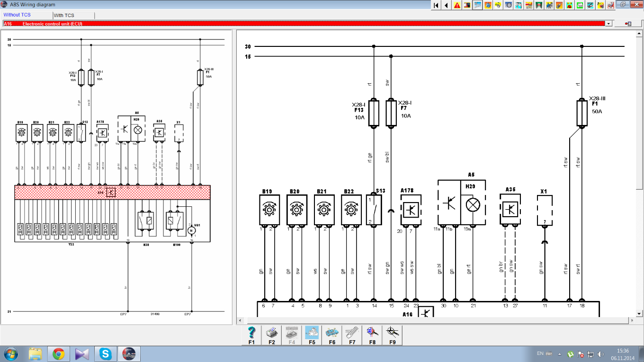Image resolution: width=644 pixels, height=362 pixels.
Task: Click the red A16 Electronic control unit field
Action: pyautogui.click(x=303, y=24)
